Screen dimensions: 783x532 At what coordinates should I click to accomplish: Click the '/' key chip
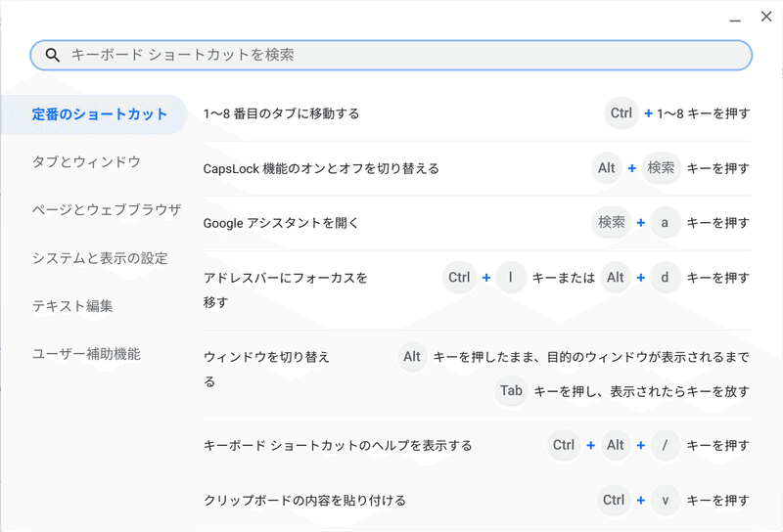pos(666,445)
